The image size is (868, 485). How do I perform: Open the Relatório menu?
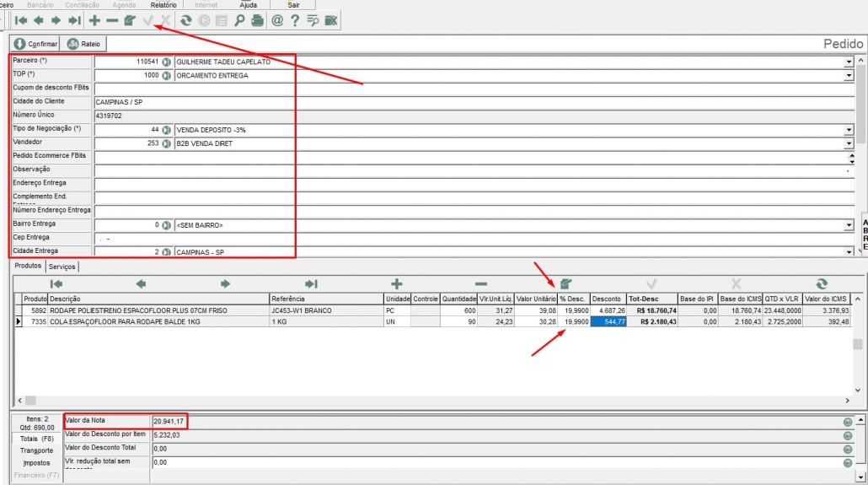click(x=163, y=5)
